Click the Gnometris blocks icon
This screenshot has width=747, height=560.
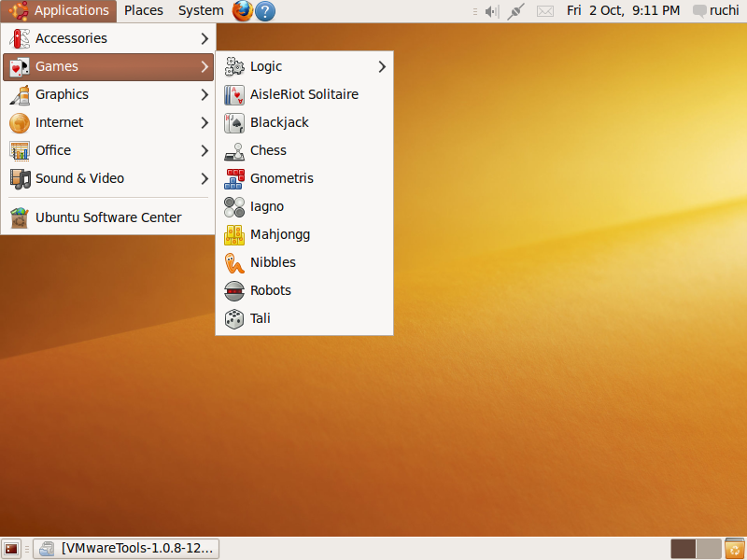tap(234, 178)
